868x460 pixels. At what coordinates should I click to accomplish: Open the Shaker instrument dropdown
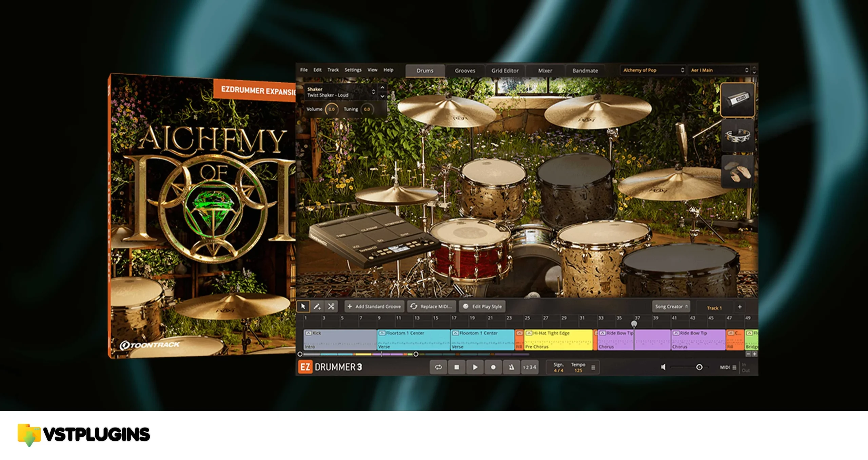pos(340,92)
